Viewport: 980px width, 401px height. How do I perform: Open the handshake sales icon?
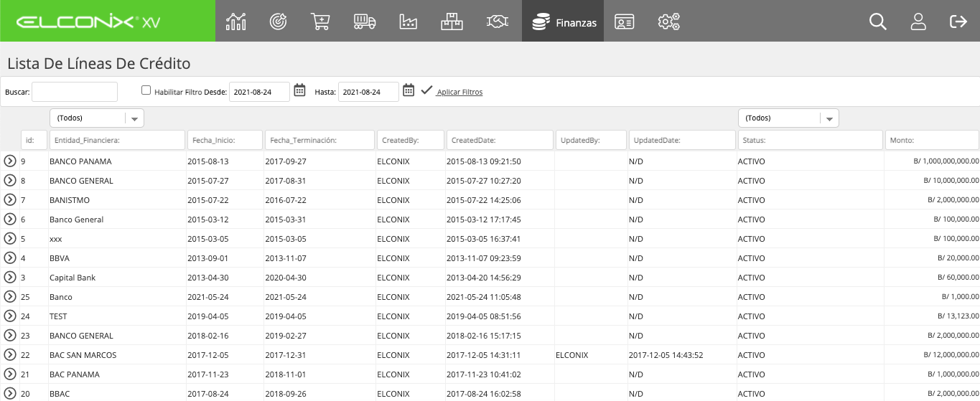tap(497, 22)
